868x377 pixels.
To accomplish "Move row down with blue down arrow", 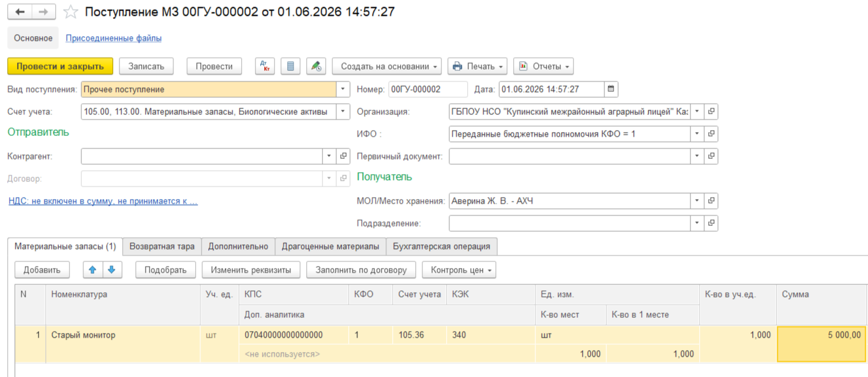I will tap(111, 269).
